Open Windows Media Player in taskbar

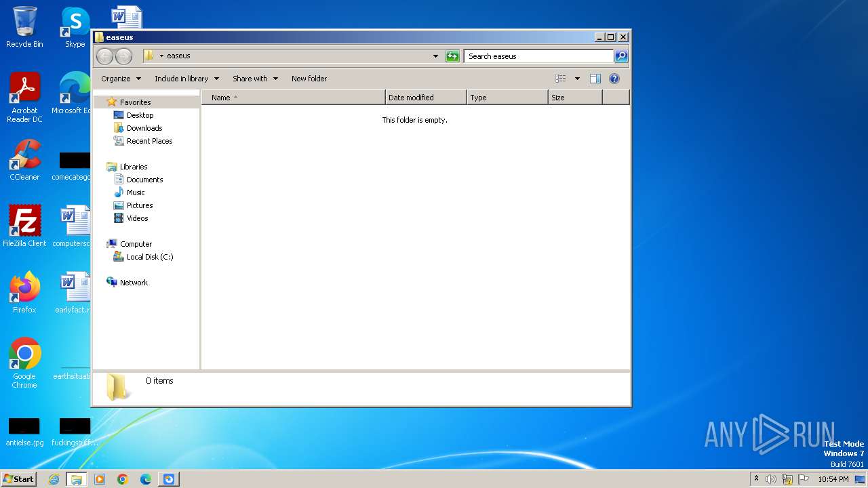100,479
